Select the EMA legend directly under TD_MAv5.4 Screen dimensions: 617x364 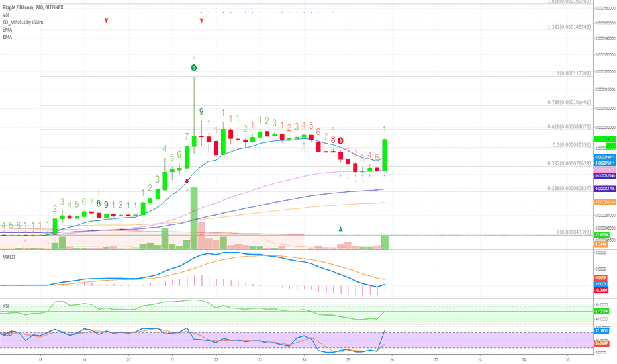click(7, 30)
